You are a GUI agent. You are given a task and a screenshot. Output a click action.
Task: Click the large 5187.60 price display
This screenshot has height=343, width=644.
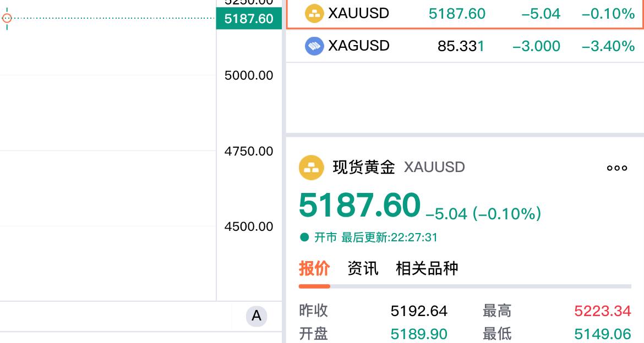coord(359,206)
